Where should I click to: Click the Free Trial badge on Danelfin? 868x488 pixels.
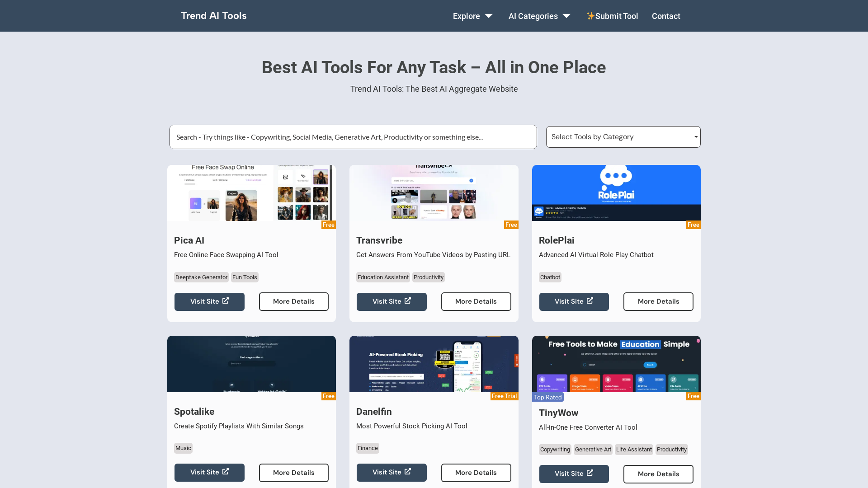coord(505,396)
